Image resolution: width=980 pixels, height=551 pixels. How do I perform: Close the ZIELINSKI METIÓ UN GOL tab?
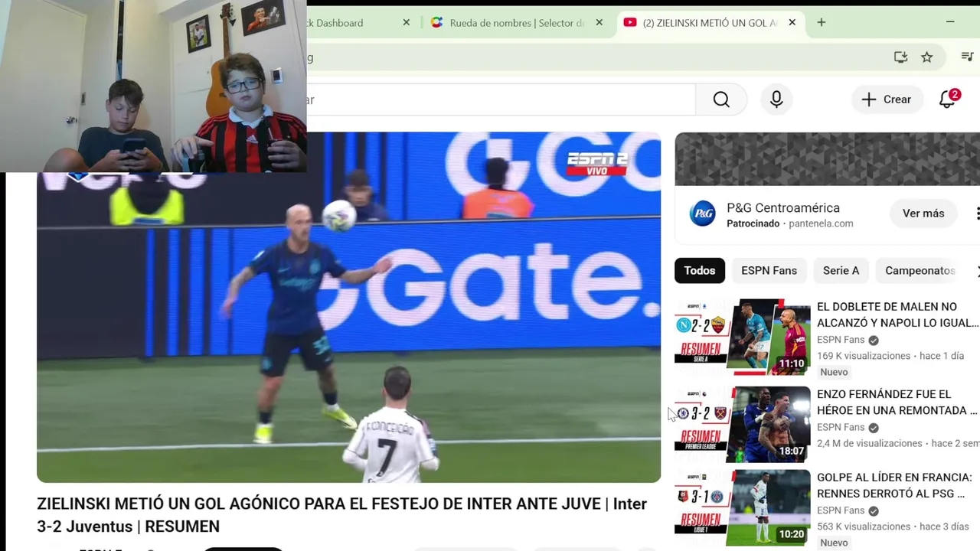pyautogui.click(x=792, y=23)
